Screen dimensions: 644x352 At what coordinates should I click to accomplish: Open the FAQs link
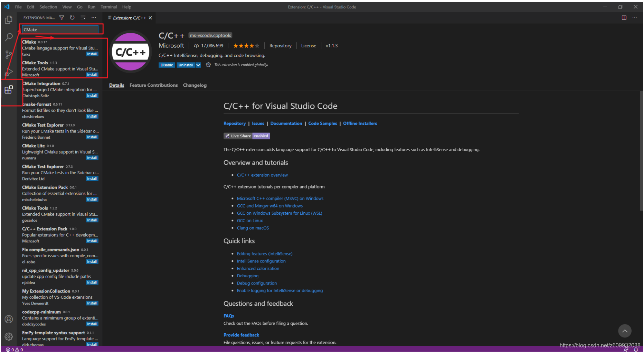[229, 316]
